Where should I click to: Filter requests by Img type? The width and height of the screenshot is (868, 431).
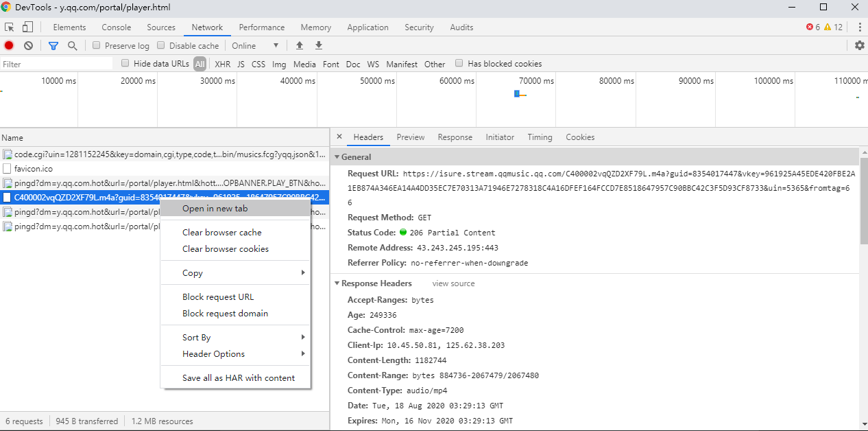pos(279,64)
